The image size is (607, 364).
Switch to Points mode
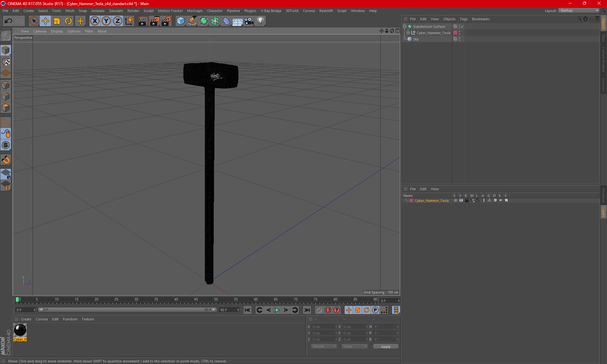[x=6, y=85]
